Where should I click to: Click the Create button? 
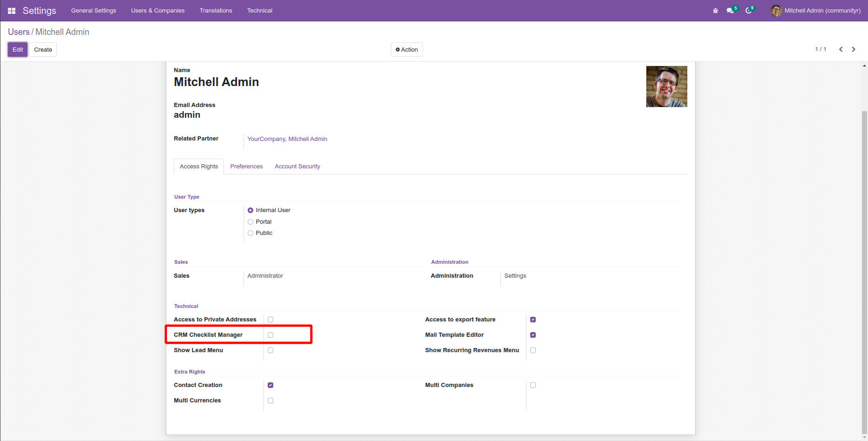pos(43,50)
